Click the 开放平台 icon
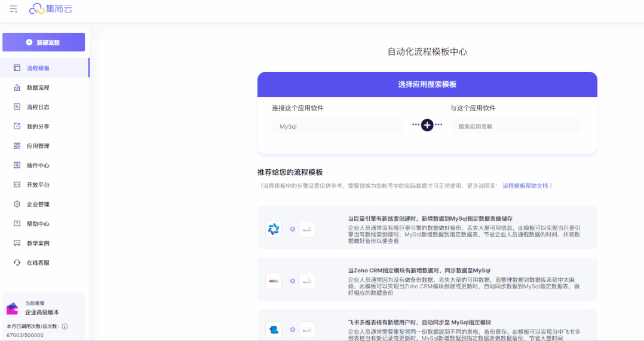The image size is (644, 341). [17, 185]
